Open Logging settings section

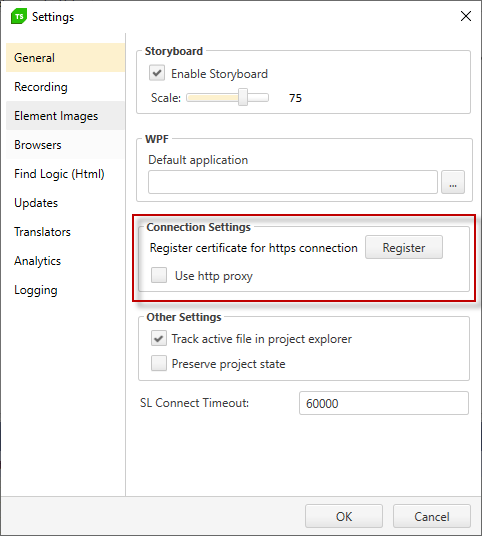pyautogui.click(x=65, y=290)
